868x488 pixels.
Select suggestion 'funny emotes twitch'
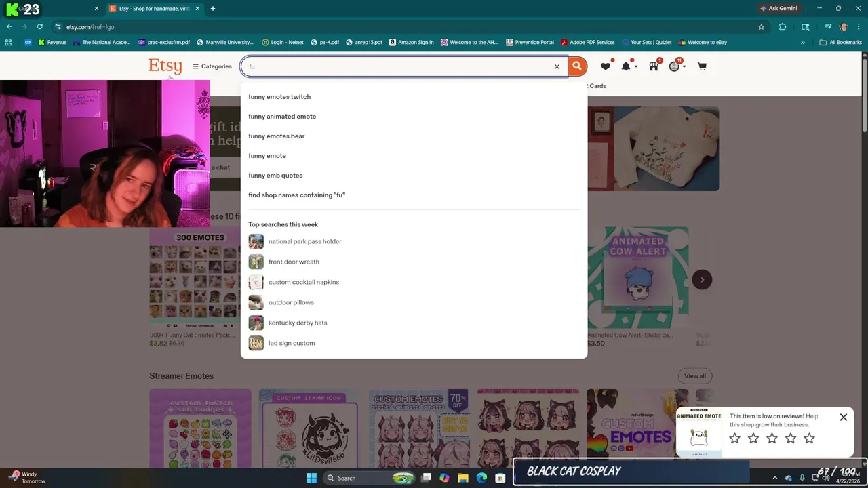click(x=279, y=97)
